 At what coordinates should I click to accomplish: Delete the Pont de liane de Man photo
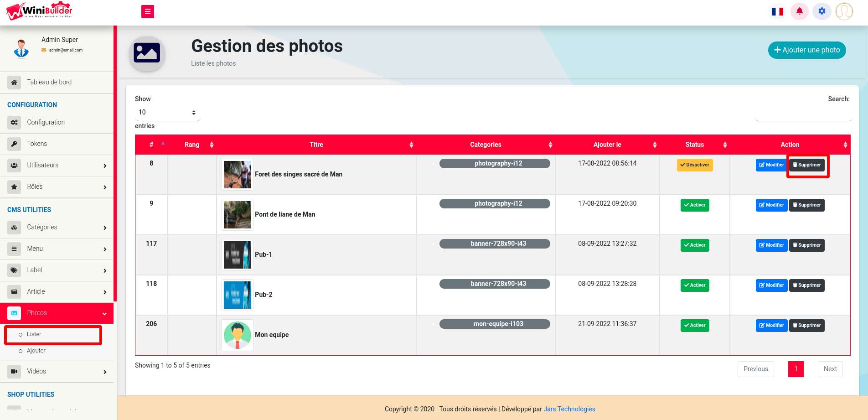point(806,205)
